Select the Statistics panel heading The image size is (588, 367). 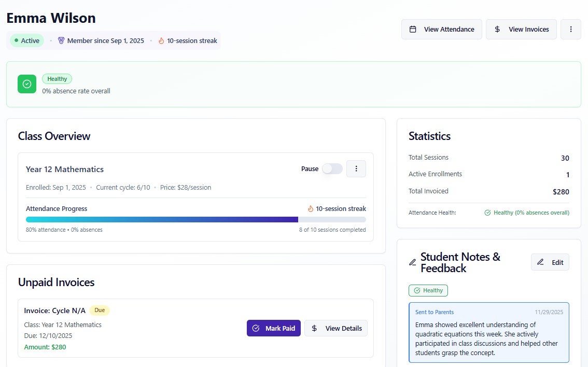[x=429, y=136]
